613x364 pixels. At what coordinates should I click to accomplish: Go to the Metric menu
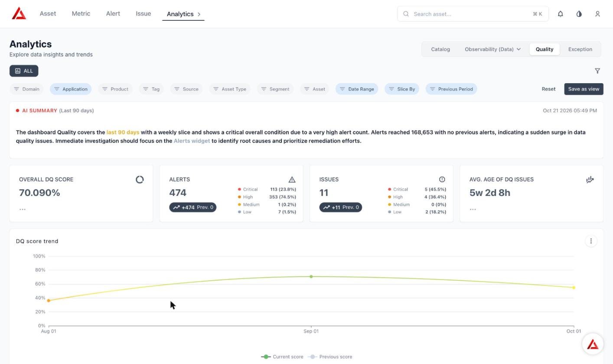(x=81, y=13)
